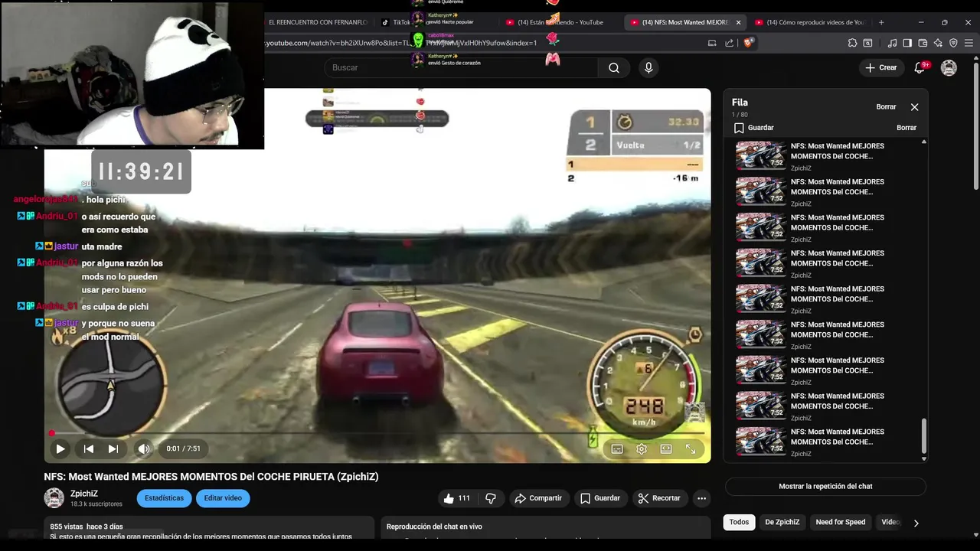The height and width of the screenshot is (551, 980).
Task: Click the share page icon in address bar
Action: point(729,43)
